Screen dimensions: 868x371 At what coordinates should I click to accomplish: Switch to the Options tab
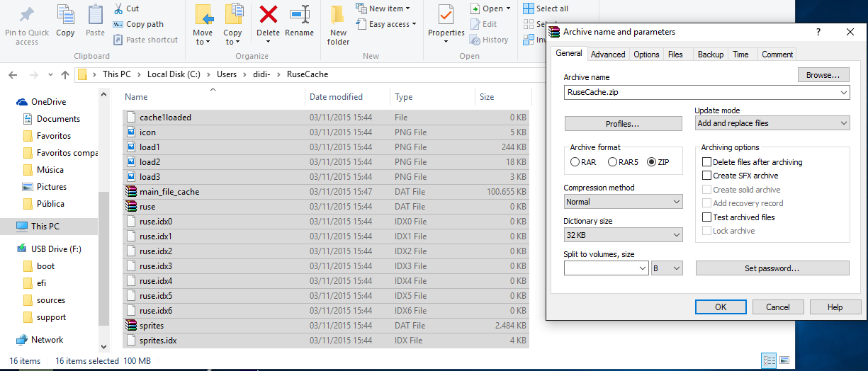click(x=646, y=55)
